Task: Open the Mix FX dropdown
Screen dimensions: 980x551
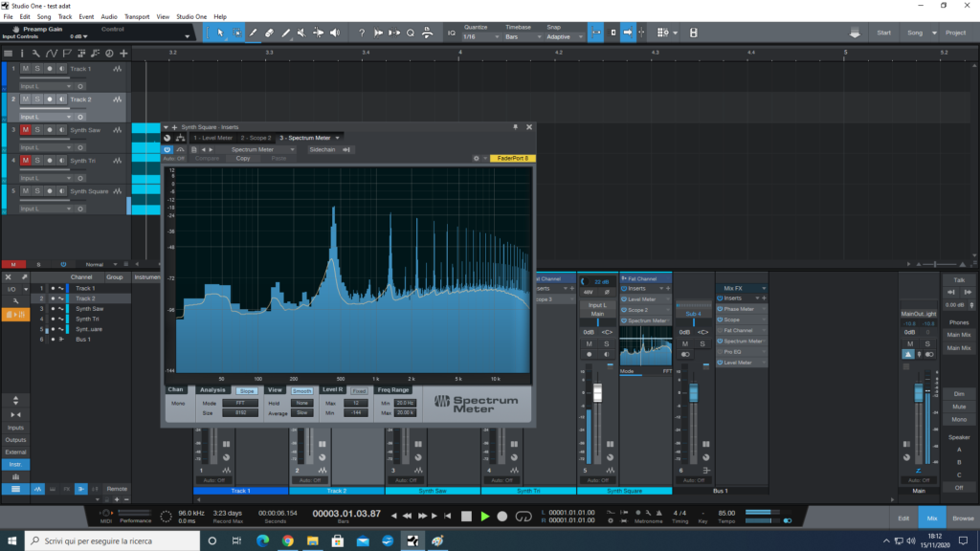Action: 764,289
